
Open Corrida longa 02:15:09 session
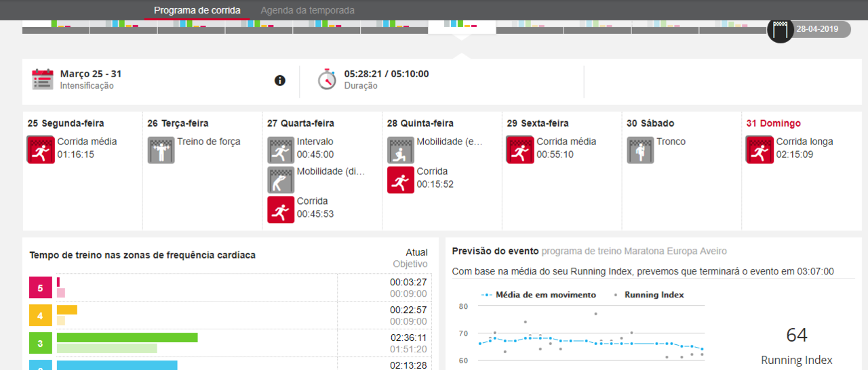pyautogui.click(x=804, y=148)
